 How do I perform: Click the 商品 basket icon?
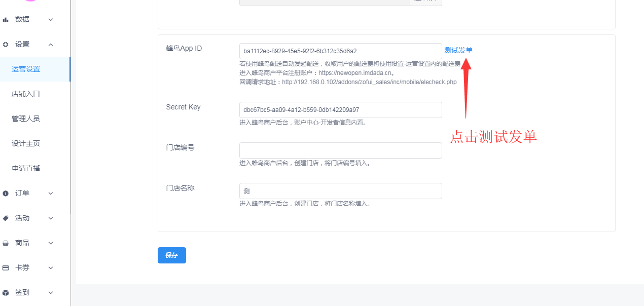(x=6, y=243)
